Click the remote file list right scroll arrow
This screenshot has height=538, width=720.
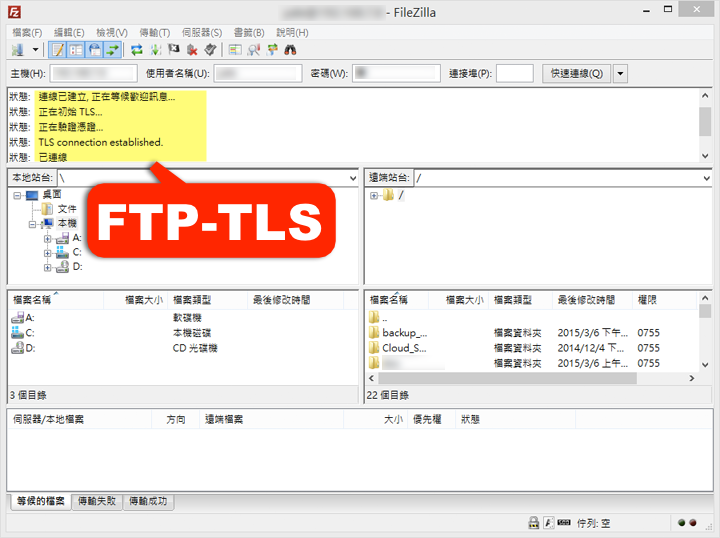coord(692,378)
